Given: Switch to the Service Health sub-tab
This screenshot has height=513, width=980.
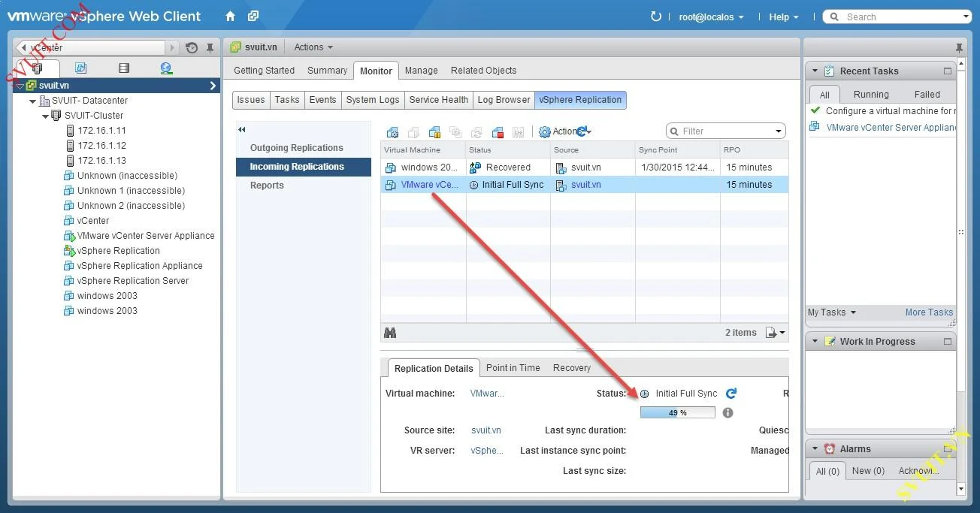Looking at the screenshot, I should [439, 100].
